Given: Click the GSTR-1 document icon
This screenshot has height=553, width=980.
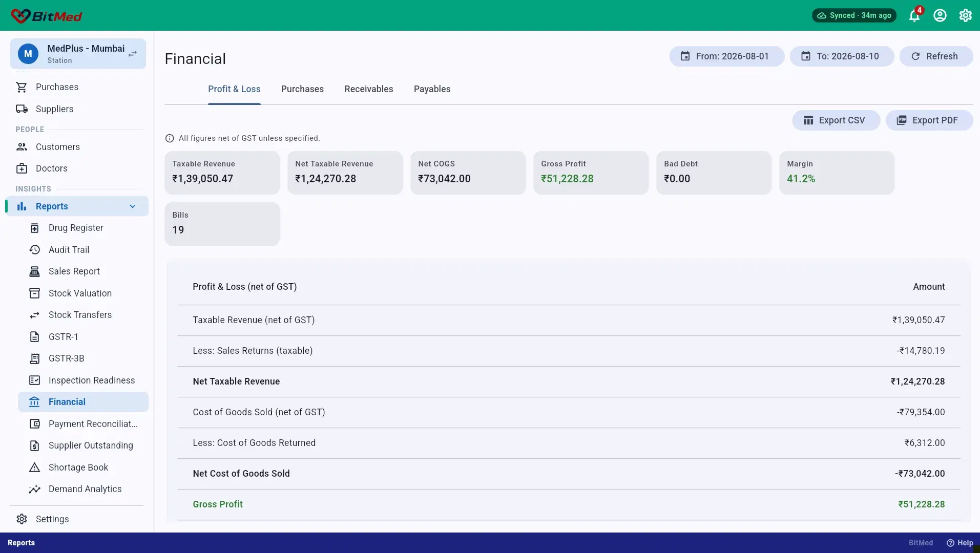Looking at the screenshot, I should (34, 337).
